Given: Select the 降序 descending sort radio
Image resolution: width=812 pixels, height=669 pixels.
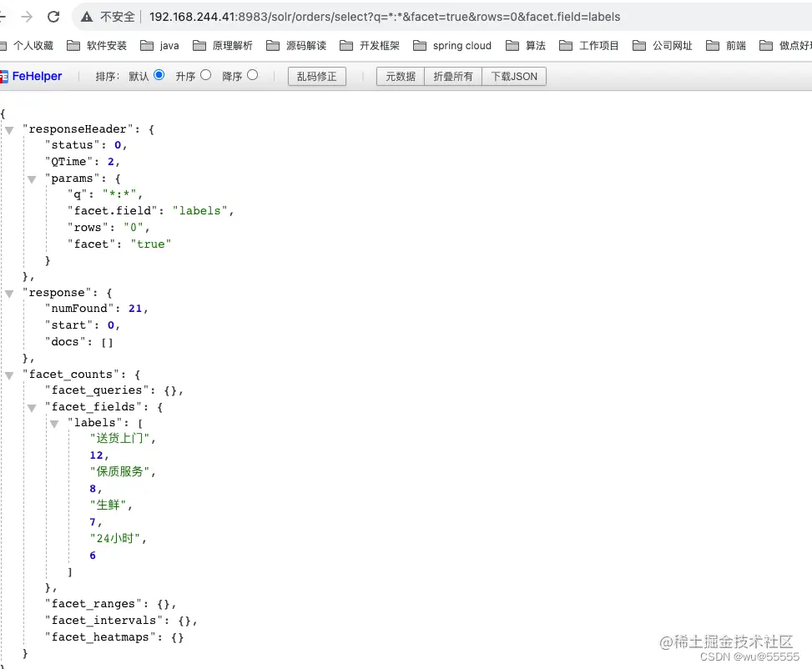Looking at the screenshot, I should tap(252, 75).
